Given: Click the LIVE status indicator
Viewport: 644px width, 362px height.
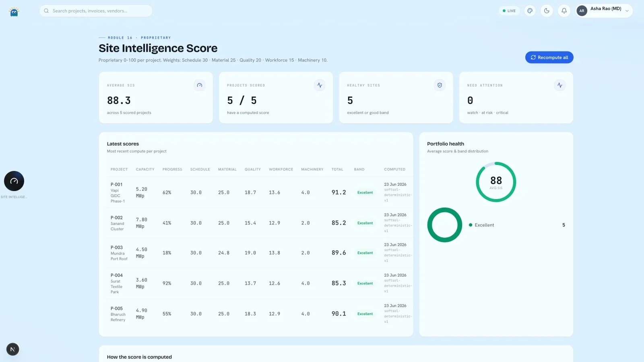Looking at the screenshot, I should (x=509, y=11).
